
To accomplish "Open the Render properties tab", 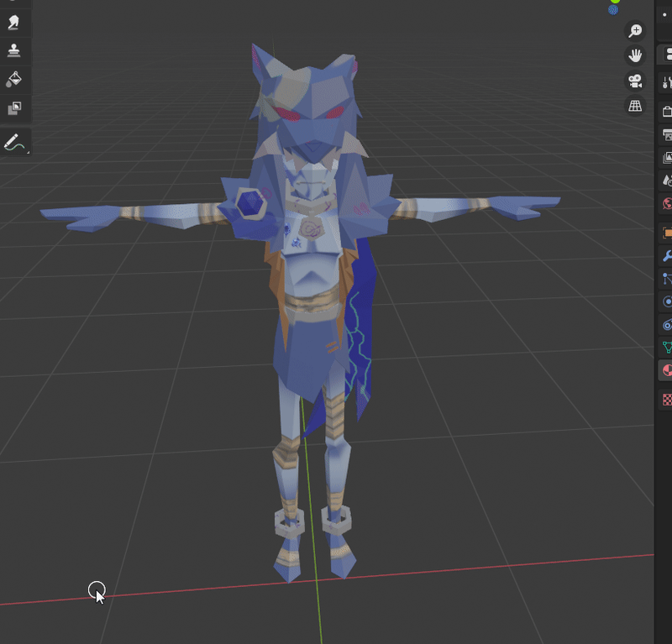I will [x=666, y=112].
